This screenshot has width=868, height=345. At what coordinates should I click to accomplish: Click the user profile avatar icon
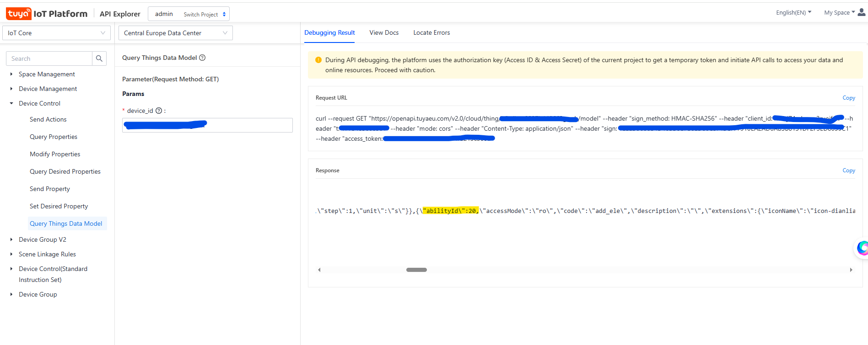click(862, 12)
